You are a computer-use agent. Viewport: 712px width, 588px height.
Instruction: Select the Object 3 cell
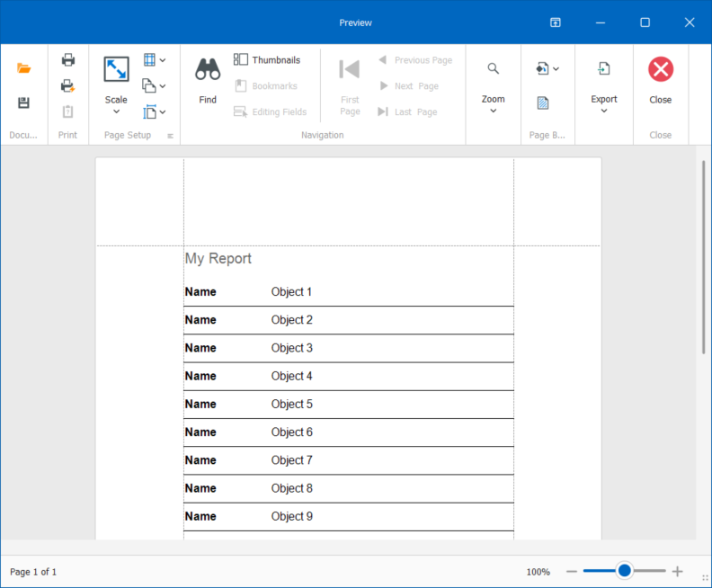[292, 348]
